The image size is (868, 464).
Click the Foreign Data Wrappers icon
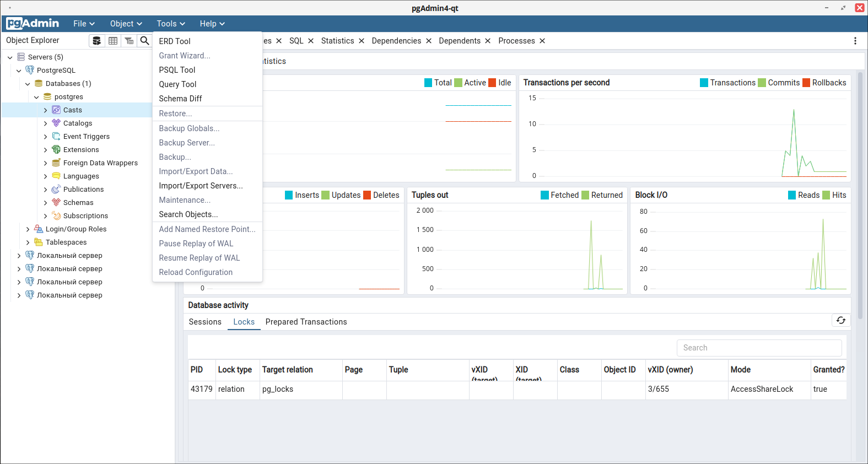(x=56, y=163)
